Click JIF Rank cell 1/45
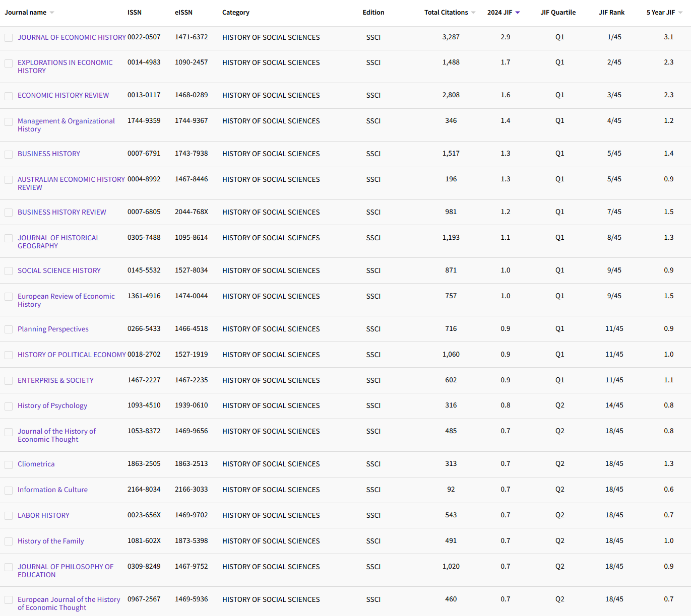Viewport: 691px width, 616px height. pyautogui.click(x=614, y=37)
